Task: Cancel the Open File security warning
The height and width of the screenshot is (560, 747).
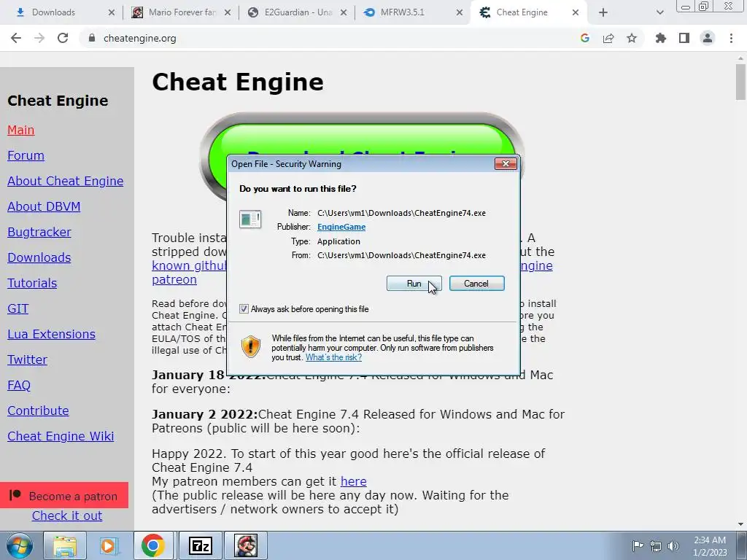Action: click(x=476, y=284)
